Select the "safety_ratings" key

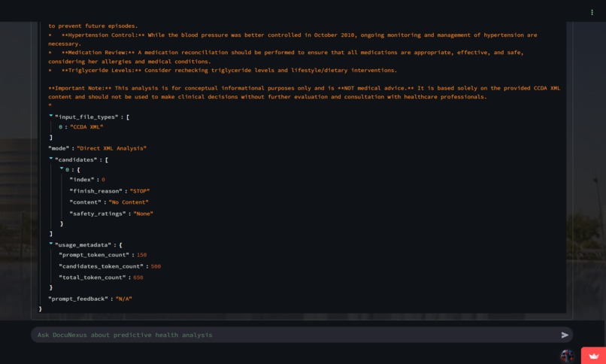[98, 214]
